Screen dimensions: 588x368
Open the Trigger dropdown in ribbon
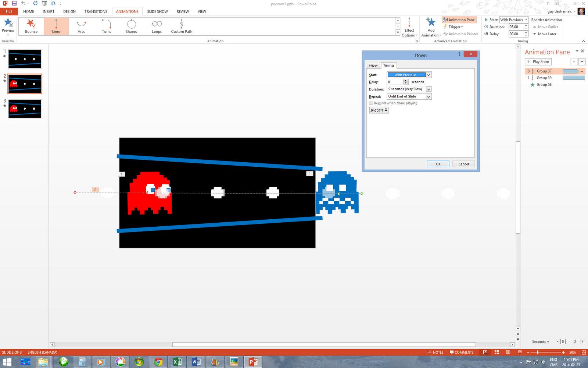(455, 27)
